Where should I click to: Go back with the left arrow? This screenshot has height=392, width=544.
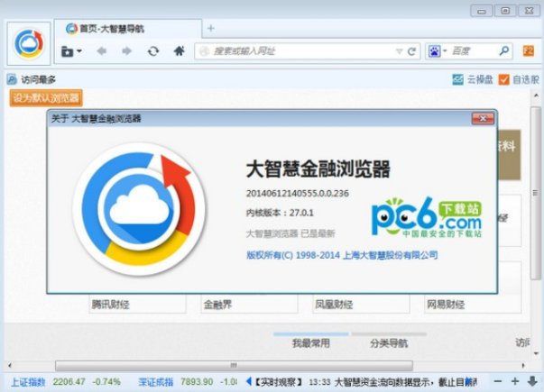pos(102,51)
